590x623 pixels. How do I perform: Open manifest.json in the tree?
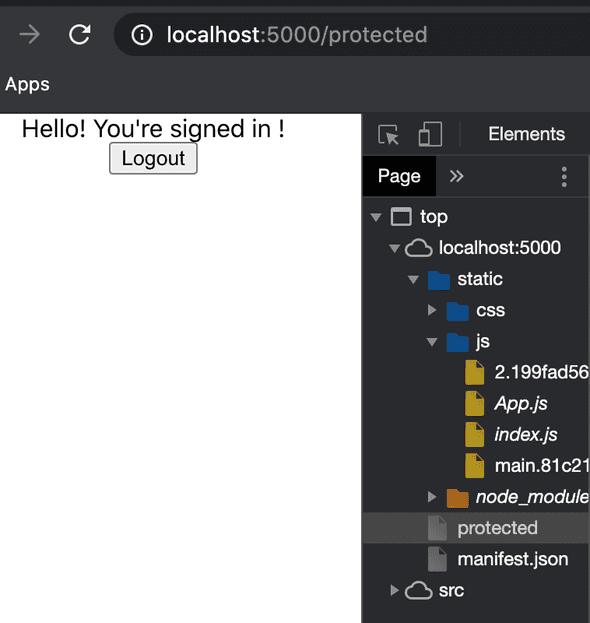[x=513, y=559]
